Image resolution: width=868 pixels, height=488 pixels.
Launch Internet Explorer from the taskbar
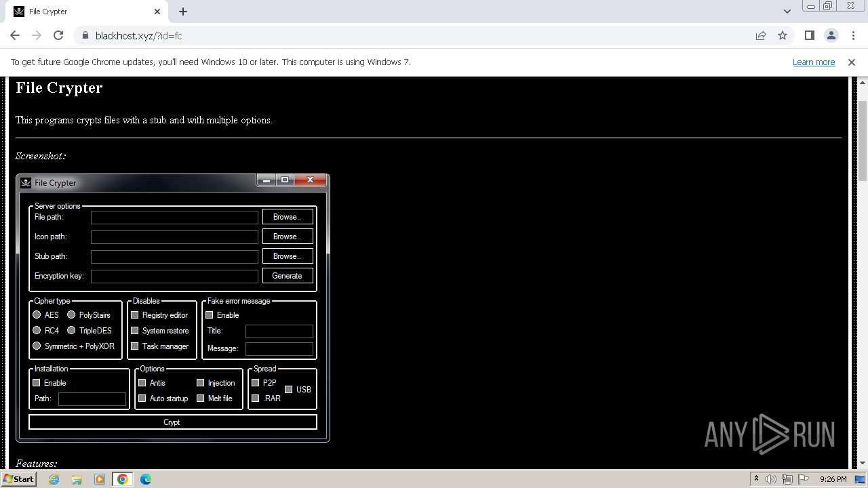click(54, 479)
